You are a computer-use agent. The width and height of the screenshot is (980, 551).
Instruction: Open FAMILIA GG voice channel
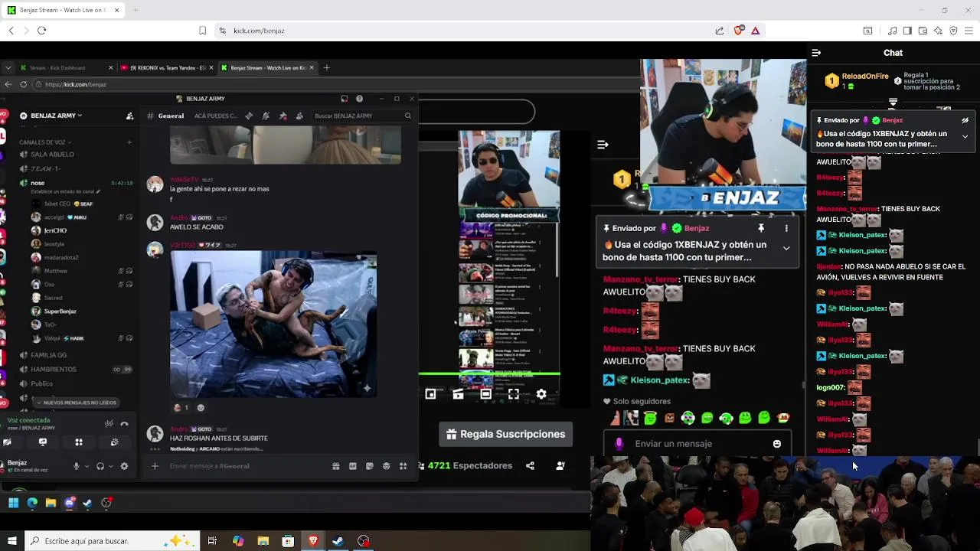pyautogui.click(x=48, y=355)
